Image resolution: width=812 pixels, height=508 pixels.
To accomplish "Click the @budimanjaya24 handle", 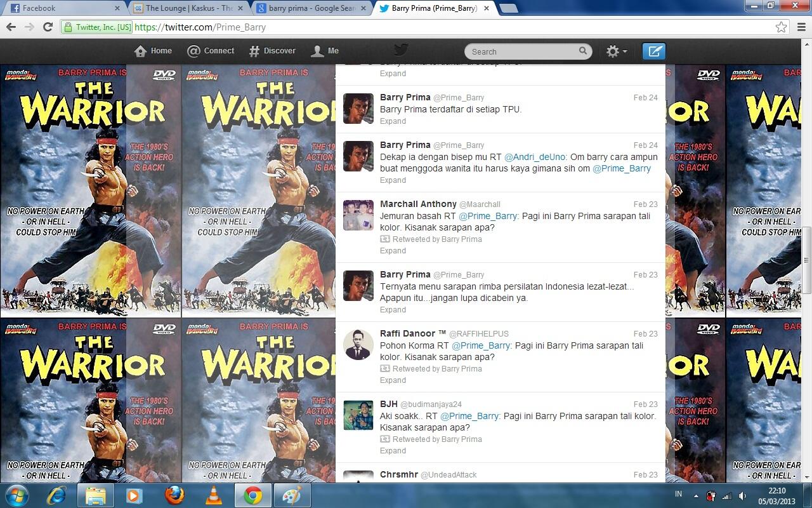I will [x=431, y=404].
